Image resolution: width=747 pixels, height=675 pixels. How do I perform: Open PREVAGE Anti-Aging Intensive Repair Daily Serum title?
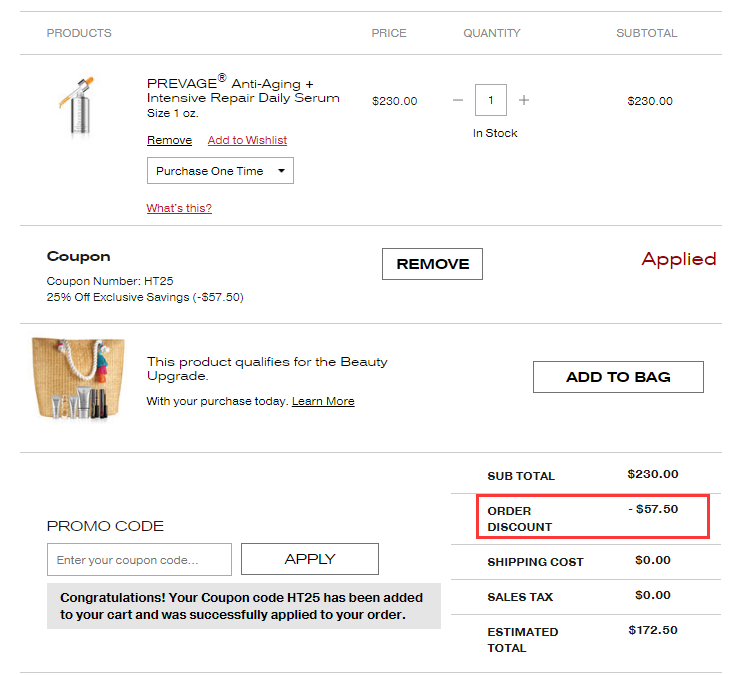coord(243,91)
